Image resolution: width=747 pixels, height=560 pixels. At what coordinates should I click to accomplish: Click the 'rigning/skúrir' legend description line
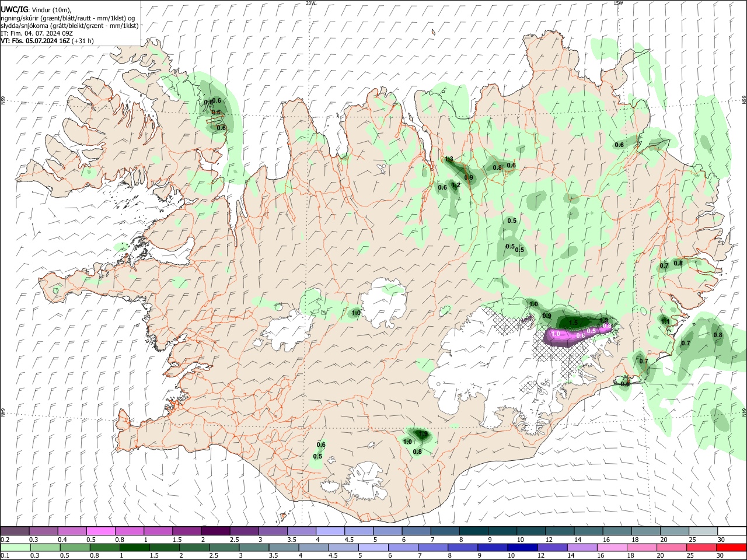tap(68, 17)
